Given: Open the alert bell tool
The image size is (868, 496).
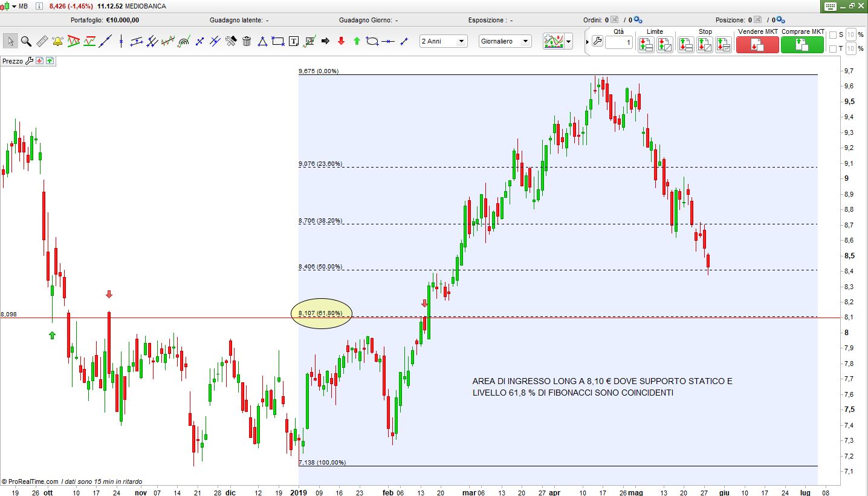Looking at the screenshot, I should (x=57, y=41).
